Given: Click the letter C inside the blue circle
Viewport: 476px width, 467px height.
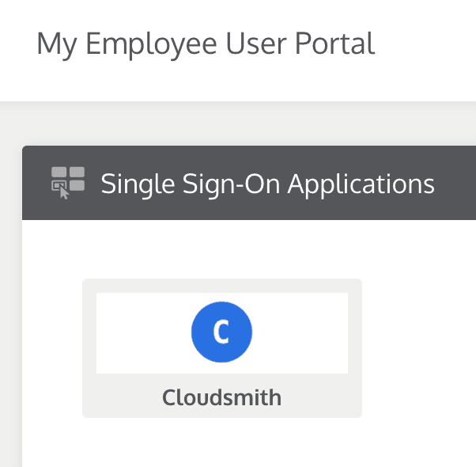Looking at the screenshot, I should [221, 333].
